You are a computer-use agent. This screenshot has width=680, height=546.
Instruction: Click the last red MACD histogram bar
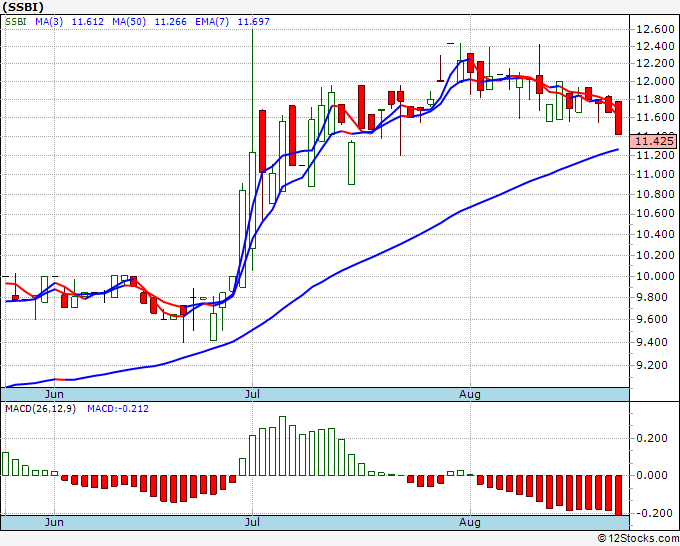click(x=618, y=495)
